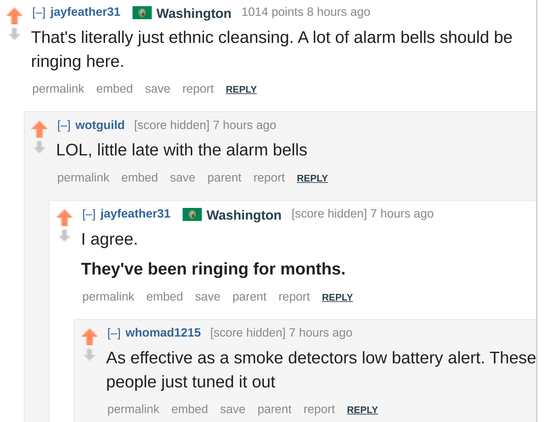The height and width of the screenshot is (422, 545).
Task: Upvote wotguild's alarm bells comment
Action: [39, 129]
